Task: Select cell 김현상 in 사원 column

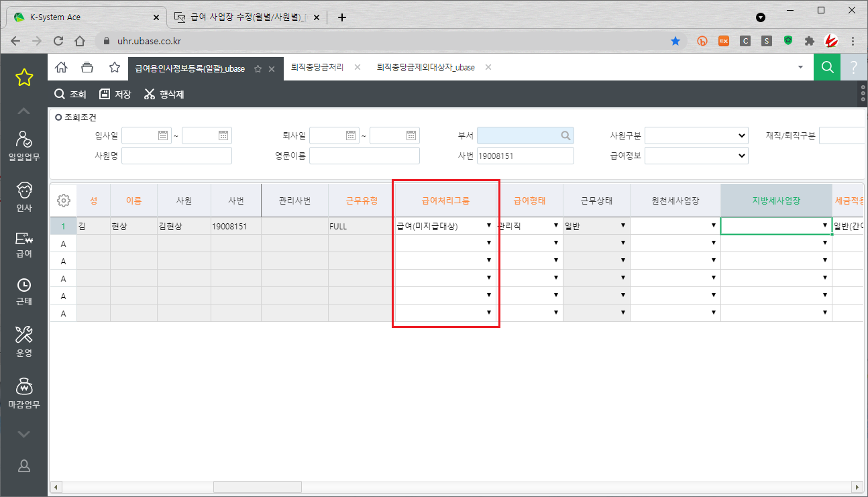Action: tap(184, 226)
